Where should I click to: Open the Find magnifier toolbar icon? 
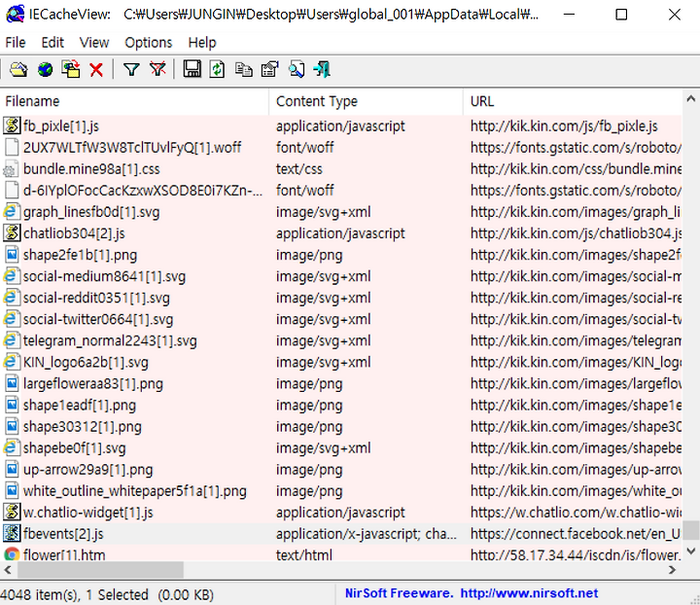pyautogui.click(x=297, y=70)
